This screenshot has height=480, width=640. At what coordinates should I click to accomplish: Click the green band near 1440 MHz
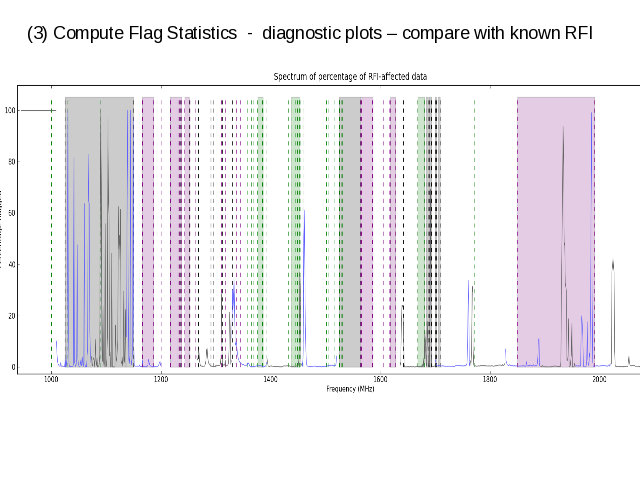click(x=296, y=232)
